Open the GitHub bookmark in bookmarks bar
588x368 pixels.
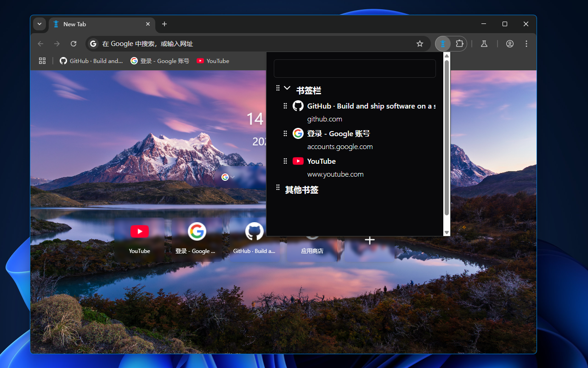click(91, 61)
